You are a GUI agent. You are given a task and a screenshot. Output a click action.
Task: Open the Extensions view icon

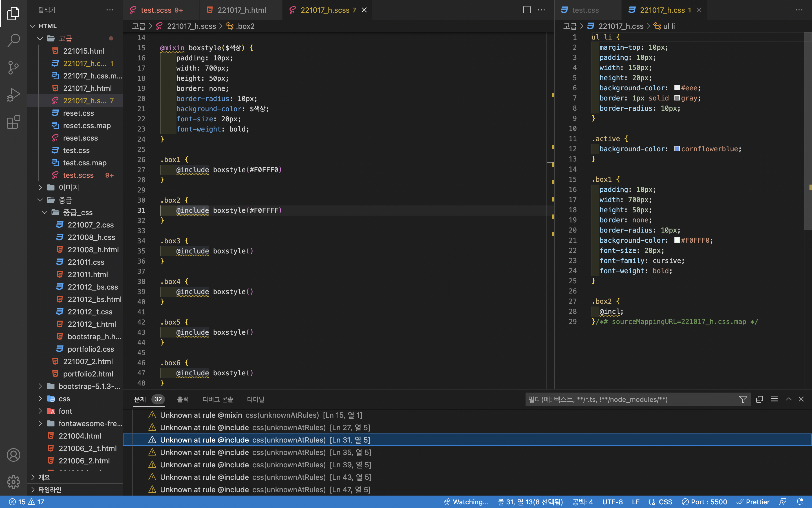coord(14,122)
